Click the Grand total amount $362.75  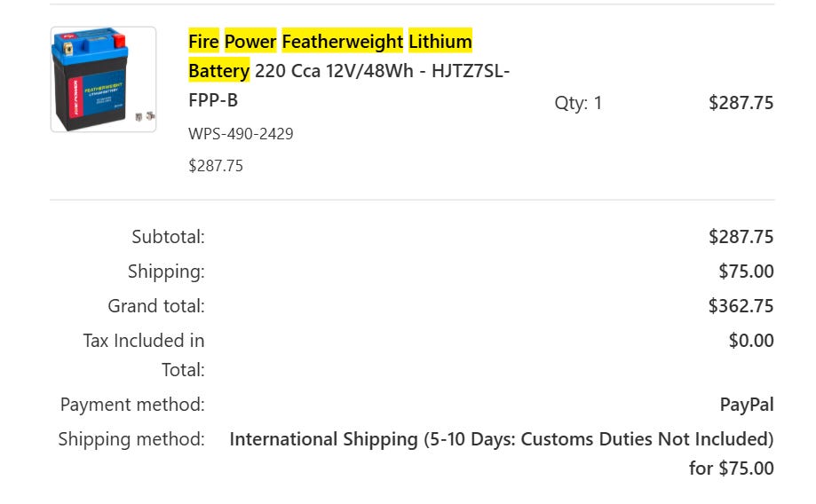pyautogui.click(x=741, y=306)
